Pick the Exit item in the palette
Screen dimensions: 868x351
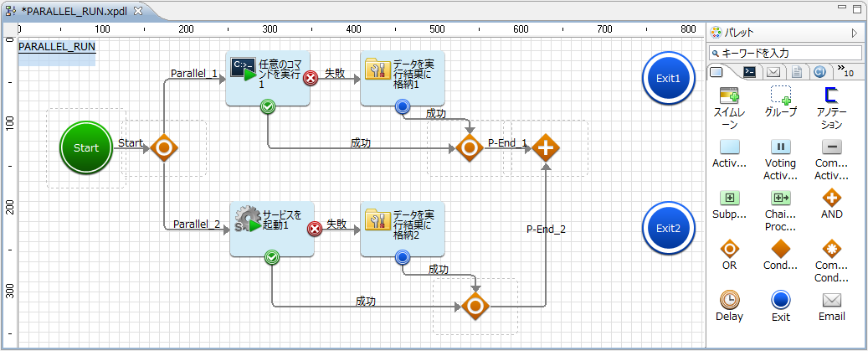(781, 306)
